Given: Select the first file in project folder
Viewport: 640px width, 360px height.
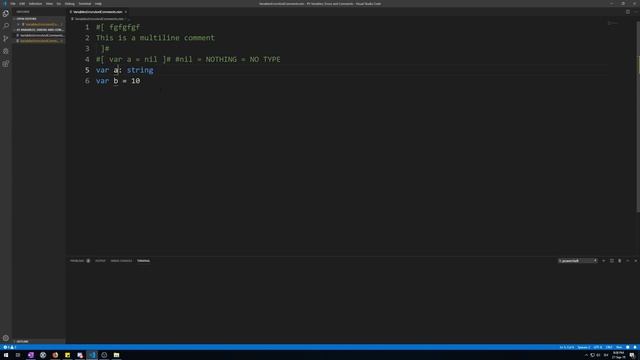Looking at the screenshot, I should pyautogui.click(x=39, y=36).
